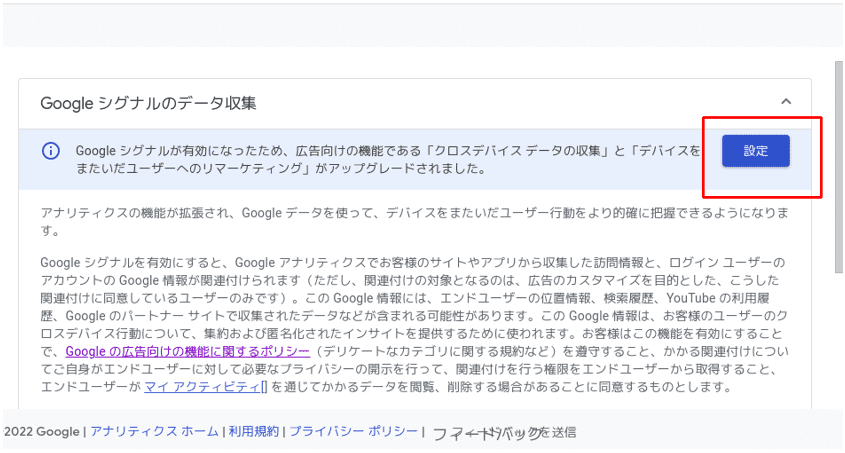This screenshot has width=845, height=453.
Task: Collapse the Google シグナルのデータ収集 section
Action: coord(786,101)
